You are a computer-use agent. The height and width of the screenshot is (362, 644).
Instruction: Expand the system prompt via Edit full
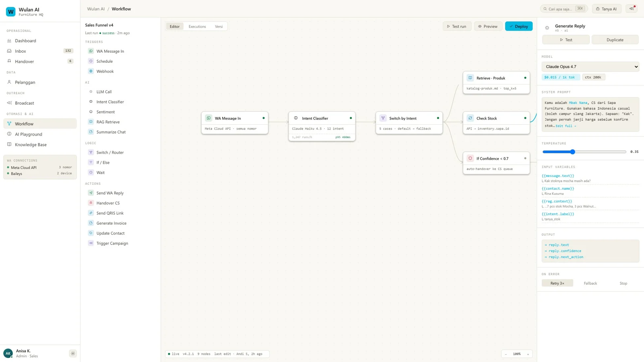pos(565,125)
